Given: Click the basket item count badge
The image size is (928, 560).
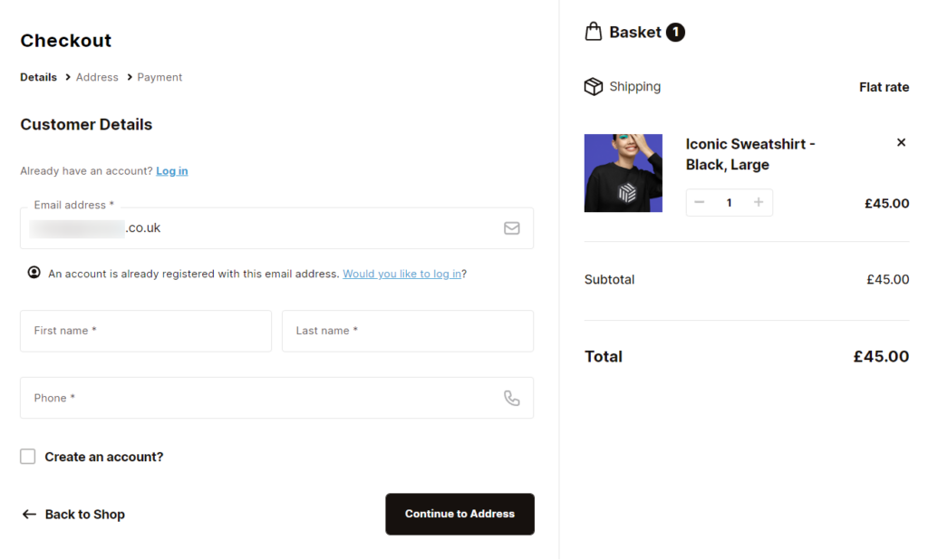Looking at the screenshot, I should click(675, 31).
